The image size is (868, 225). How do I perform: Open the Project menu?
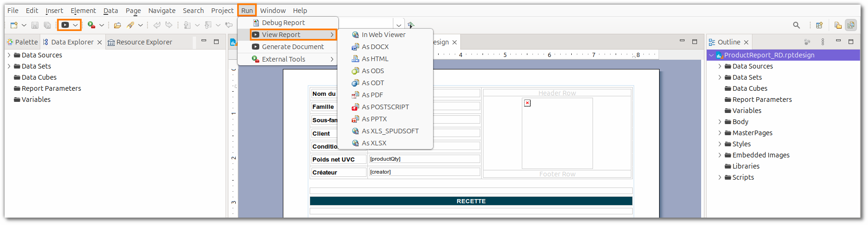coord(222,10)
